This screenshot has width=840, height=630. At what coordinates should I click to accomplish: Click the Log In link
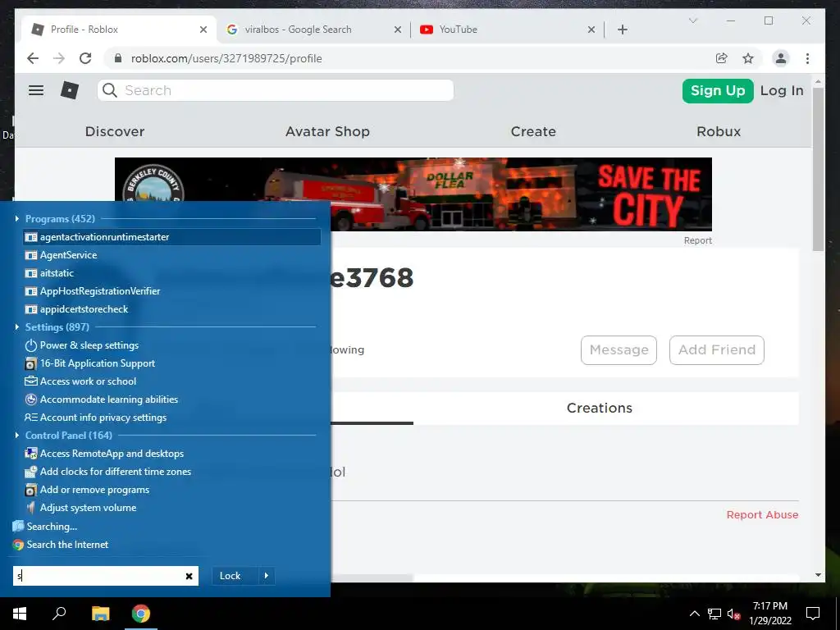(782, 90)
